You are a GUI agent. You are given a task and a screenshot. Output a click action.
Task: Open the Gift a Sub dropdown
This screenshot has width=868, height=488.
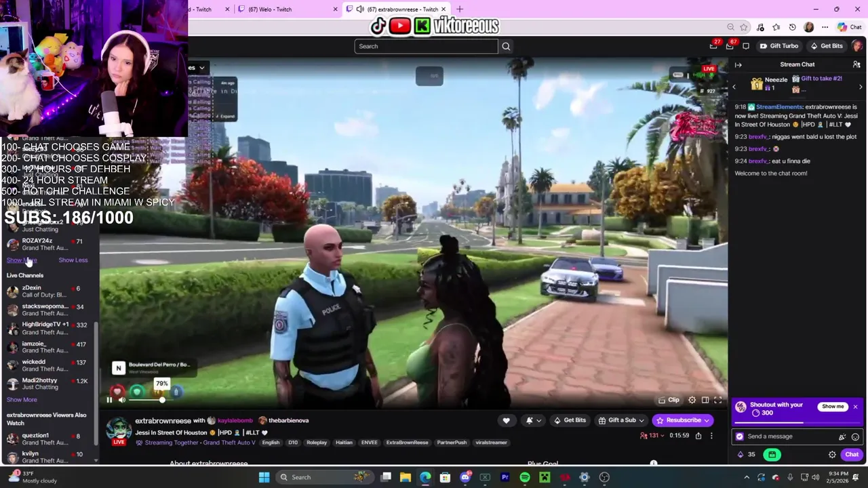[621, 420]
